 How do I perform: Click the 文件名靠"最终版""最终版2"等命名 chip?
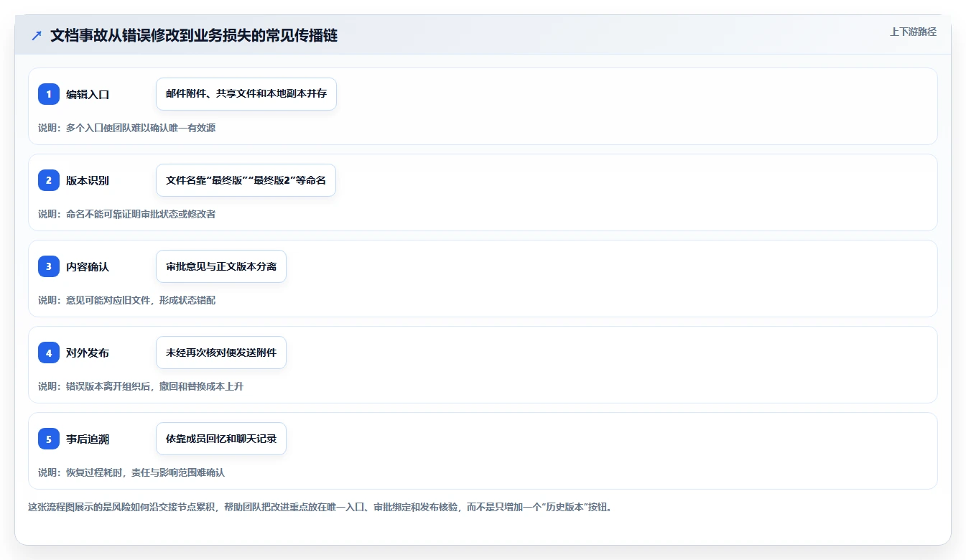(x=246, y=180)
